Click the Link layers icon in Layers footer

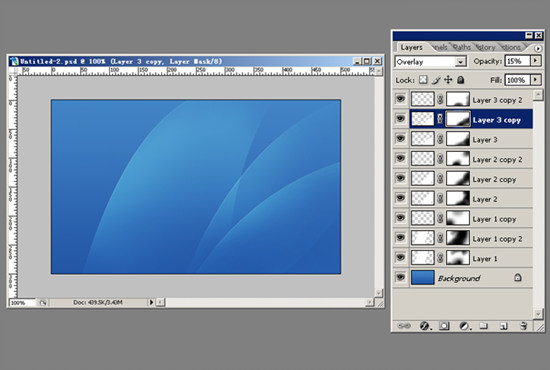[404, 326]
